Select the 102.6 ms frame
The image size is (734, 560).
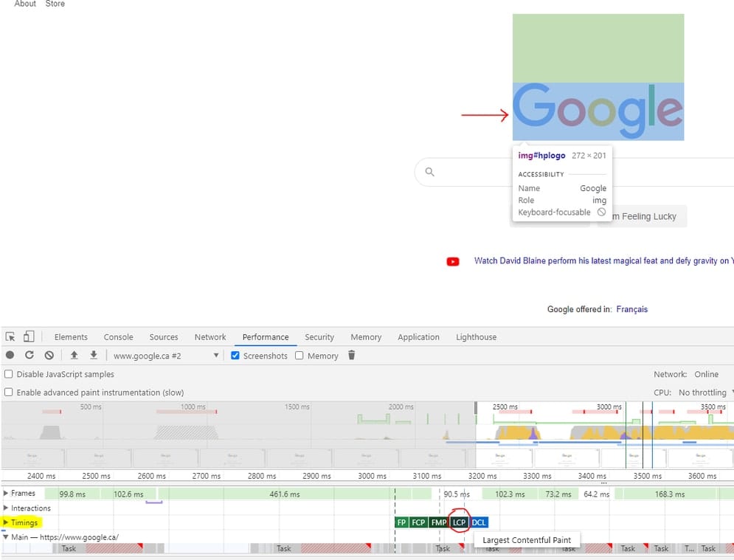[x=128, y=494]
